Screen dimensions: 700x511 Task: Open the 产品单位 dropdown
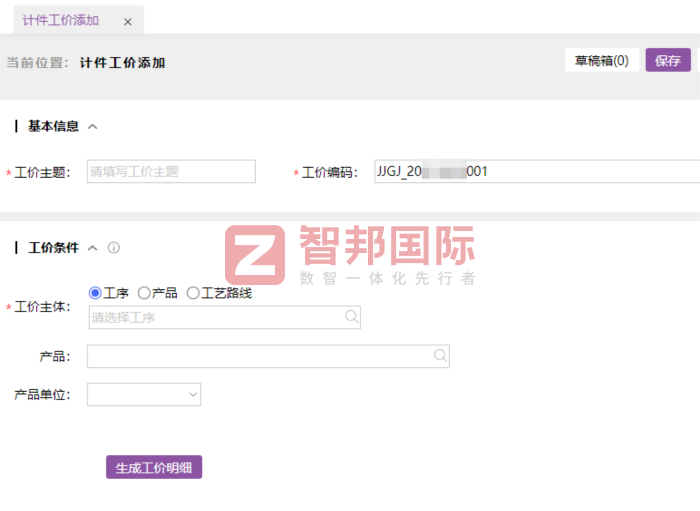144,395
